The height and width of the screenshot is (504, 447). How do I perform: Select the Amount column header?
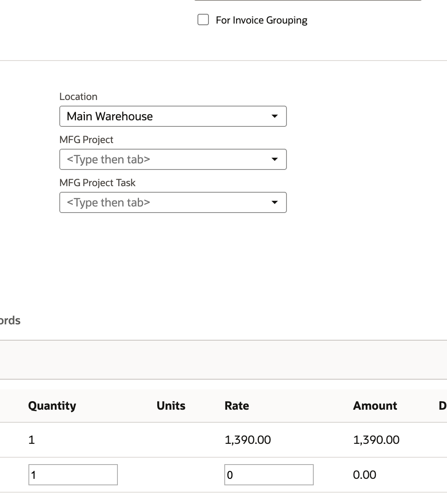click(x=375, y=406)
